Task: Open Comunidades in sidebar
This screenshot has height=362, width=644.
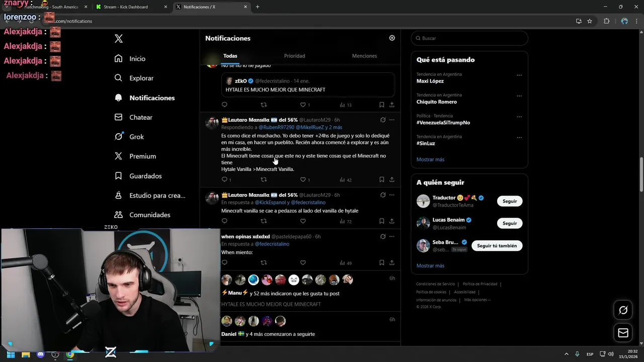Action: point(142,215)
